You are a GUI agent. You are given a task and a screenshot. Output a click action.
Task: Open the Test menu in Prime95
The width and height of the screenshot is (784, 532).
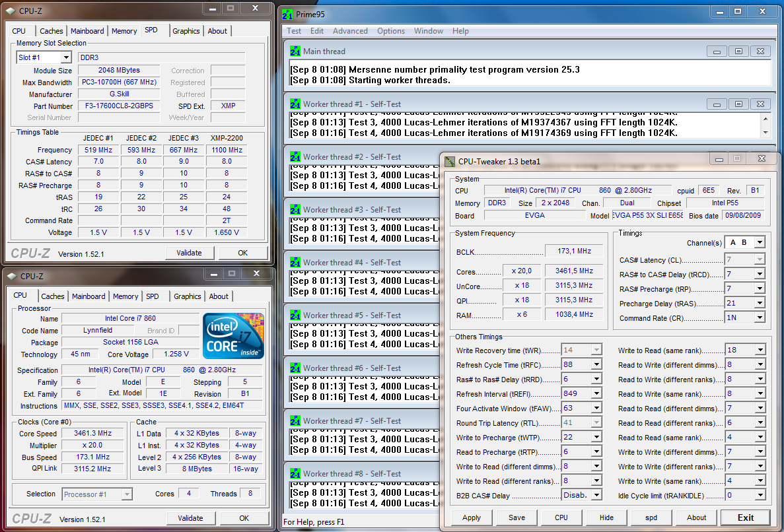tap(294, 31)
